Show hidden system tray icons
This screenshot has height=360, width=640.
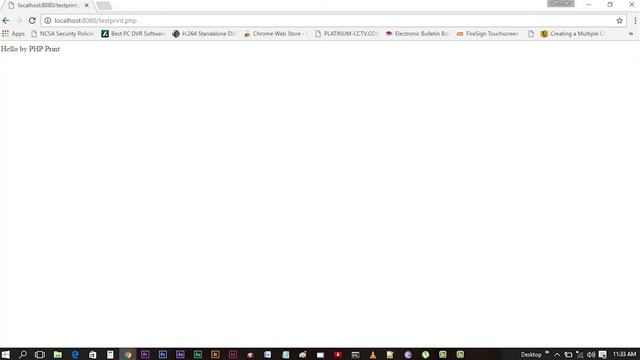557,354
